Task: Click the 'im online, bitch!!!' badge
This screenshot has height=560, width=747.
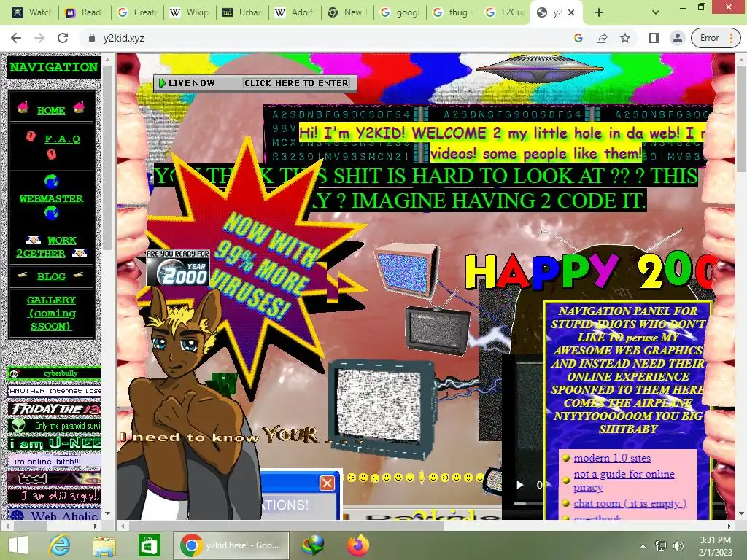Action: click(54, 462)
